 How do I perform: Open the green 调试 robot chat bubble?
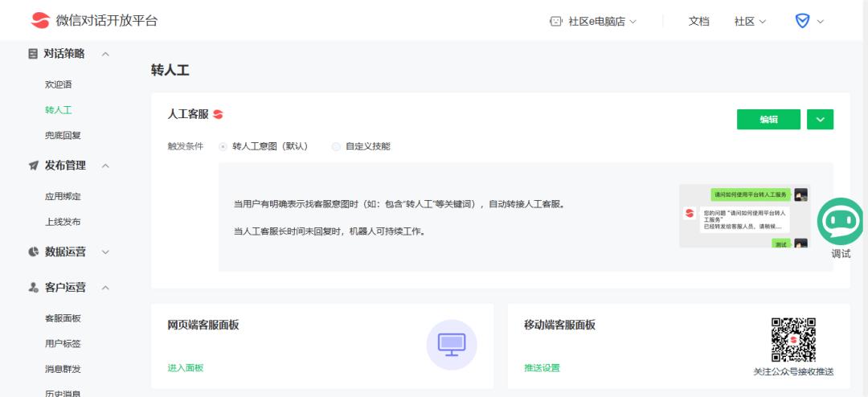[840, 221]
